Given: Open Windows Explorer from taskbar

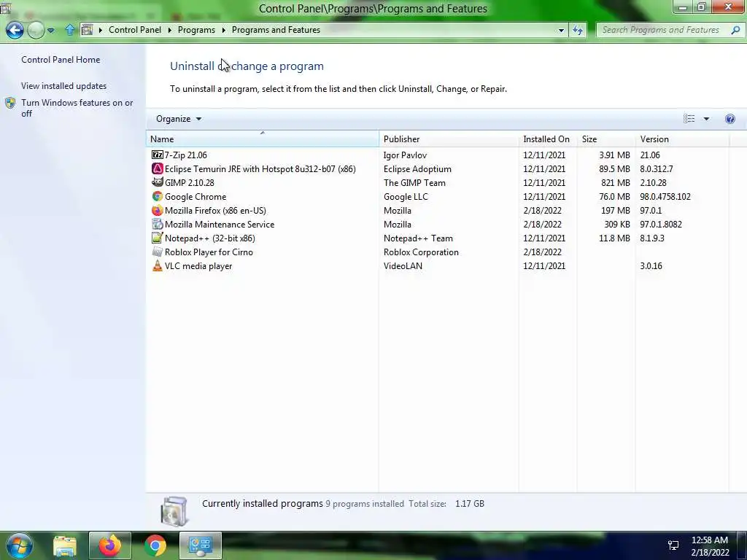Looking at the screenshot, I should (x=65, y=546).
